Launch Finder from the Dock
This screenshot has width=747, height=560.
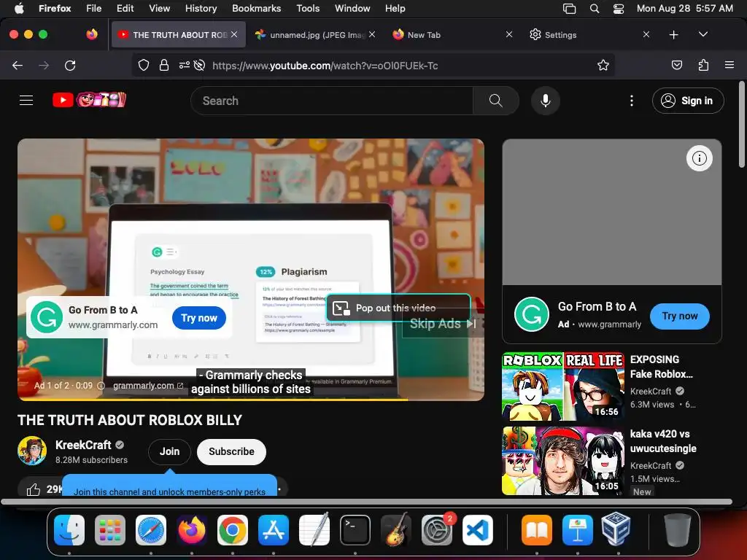pyautogui.click(x=69, y=530)
